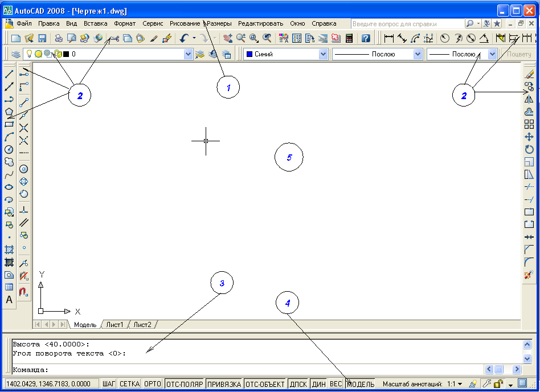This screenshot has height=392, width=540.
Task: Select the Line tool in draw toolbar
Action: click(x=9, y=73)
